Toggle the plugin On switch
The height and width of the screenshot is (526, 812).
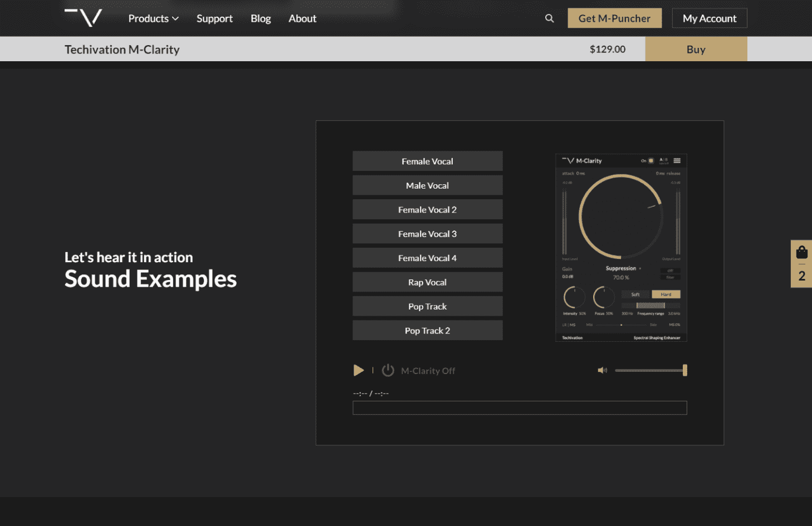650,161
